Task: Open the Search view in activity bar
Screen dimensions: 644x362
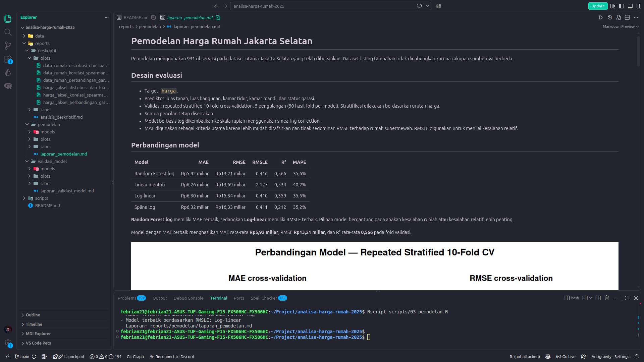Action: coord(8,32)
